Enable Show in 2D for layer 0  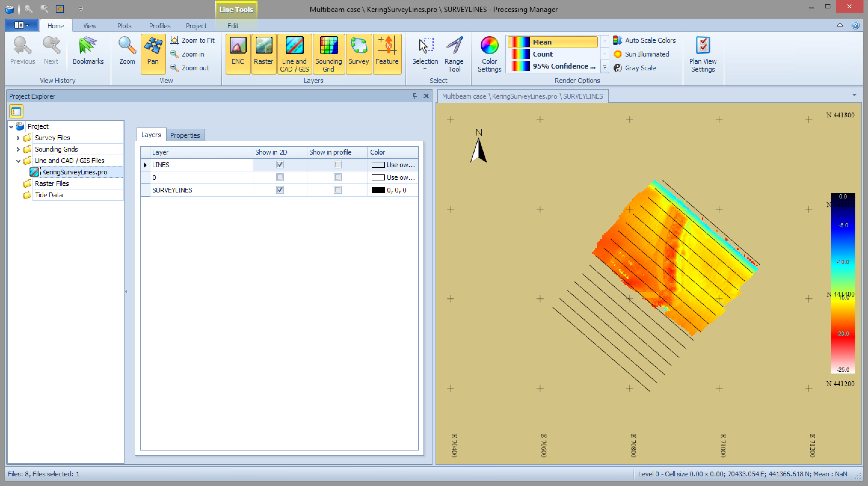(x=280, y=177)
